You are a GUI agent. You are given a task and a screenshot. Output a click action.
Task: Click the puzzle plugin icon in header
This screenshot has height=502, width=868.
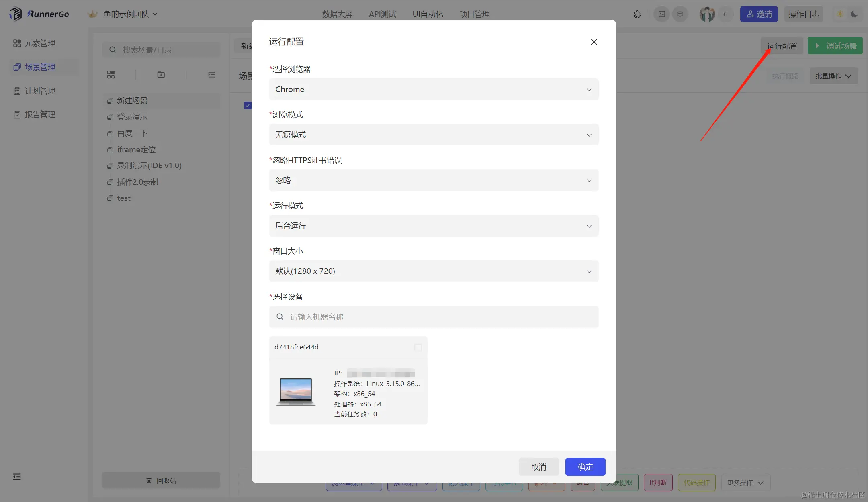tap(637, 14)
